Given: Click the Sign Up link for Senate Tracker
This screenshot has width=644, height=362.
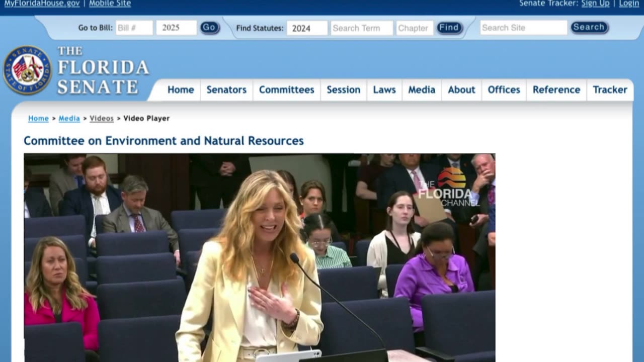Looking at the screenshot, I should pyautogui.click(x=595, y=4).
